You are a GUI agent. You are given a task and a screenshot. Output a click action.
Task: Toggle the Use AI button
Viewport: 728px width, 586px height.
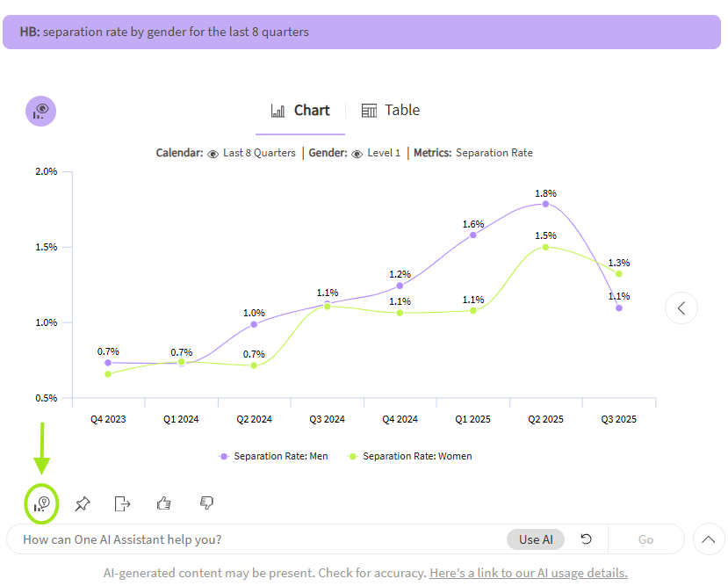[x=536, y=539]
